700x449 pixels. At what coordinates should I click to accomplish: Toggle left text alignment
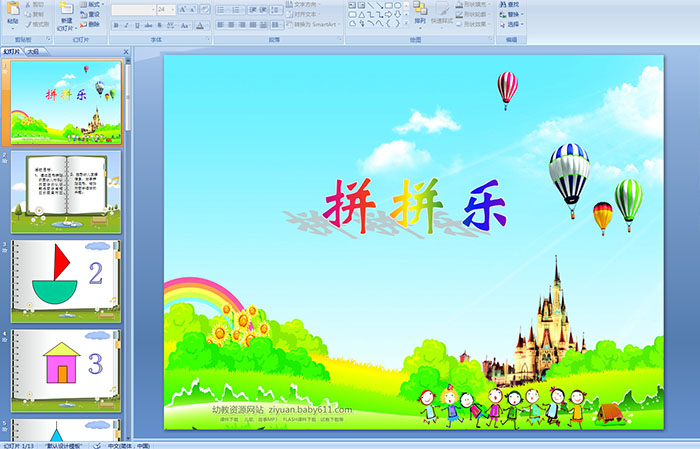[x=221, y=25]
